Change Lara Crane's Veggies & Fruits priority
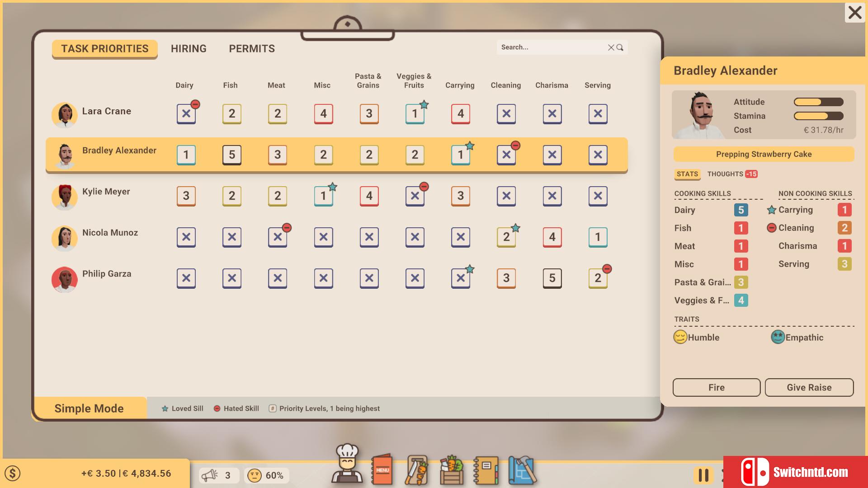The height and width of the screenshot is (488, 868). [415, 114]
